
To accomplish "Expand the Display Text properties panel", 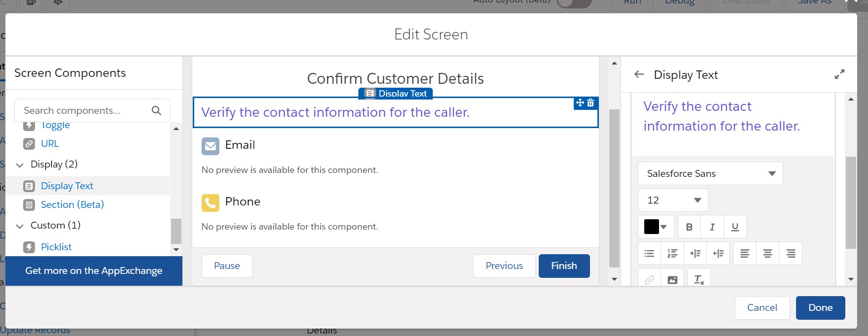I will coord(839,74).
